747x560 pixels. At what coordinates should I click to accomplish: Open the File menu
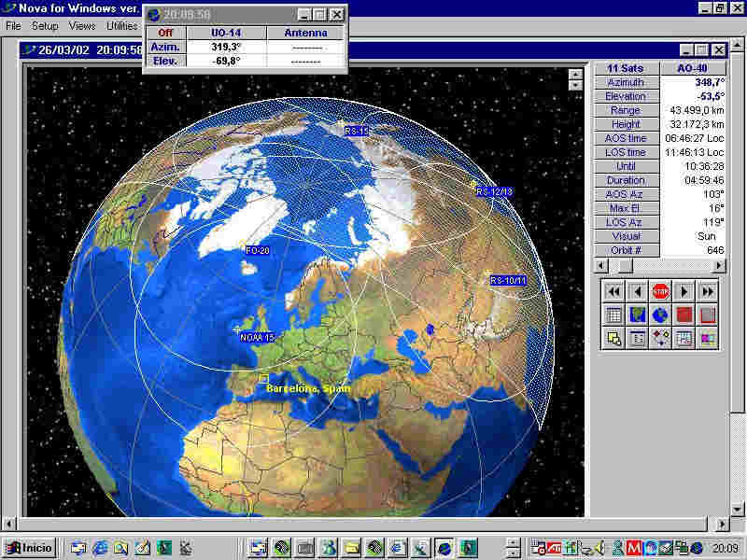coord(13,26)
